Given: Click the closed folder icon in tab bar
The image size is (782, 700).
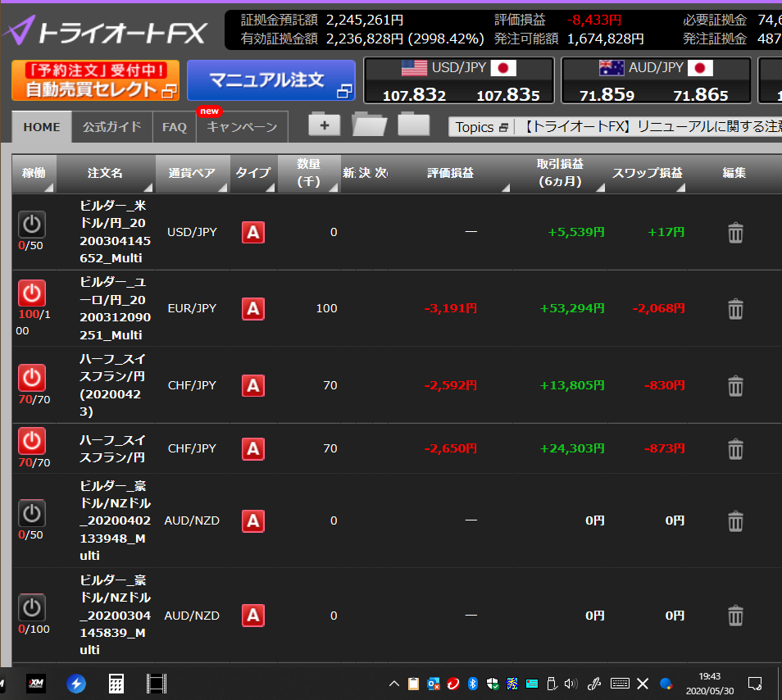Looking at the screenshot, I should point(414,125).
